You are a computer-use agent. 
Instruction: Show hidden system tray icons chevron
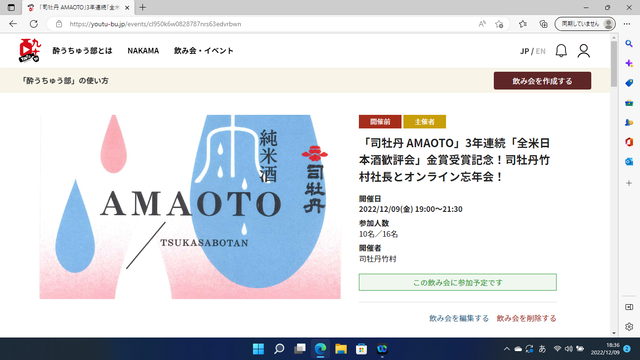click(507, 349)
